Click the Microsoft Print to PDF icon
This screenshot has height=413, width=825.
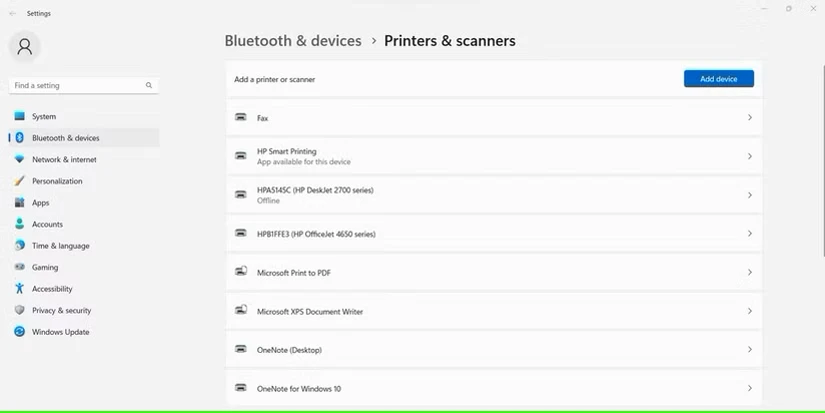[x=240, y=271]
